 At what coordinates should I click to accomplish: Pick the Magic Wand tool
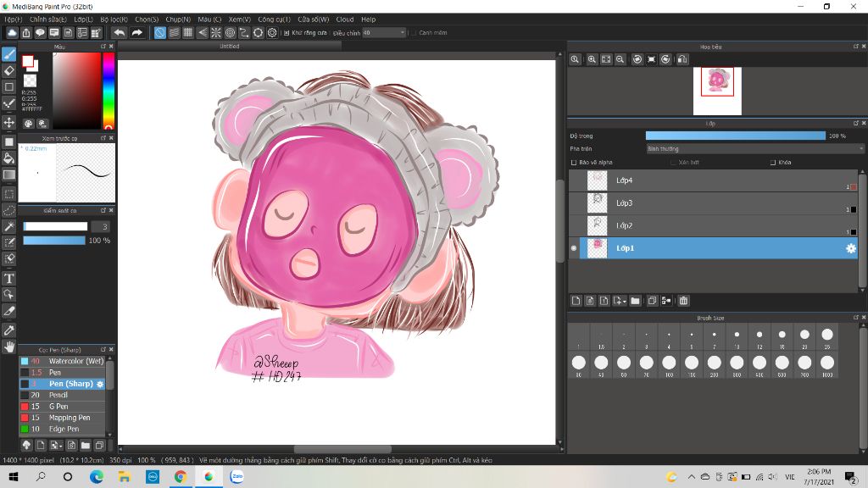[x=8, y=226]
